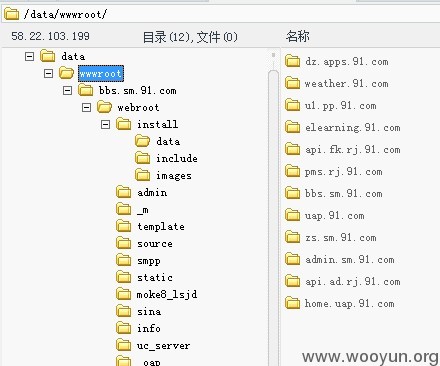Screen dimensions: 440x366
Task: Click the static folder icon
Action: pyautogui.click(x=124, y=277)
